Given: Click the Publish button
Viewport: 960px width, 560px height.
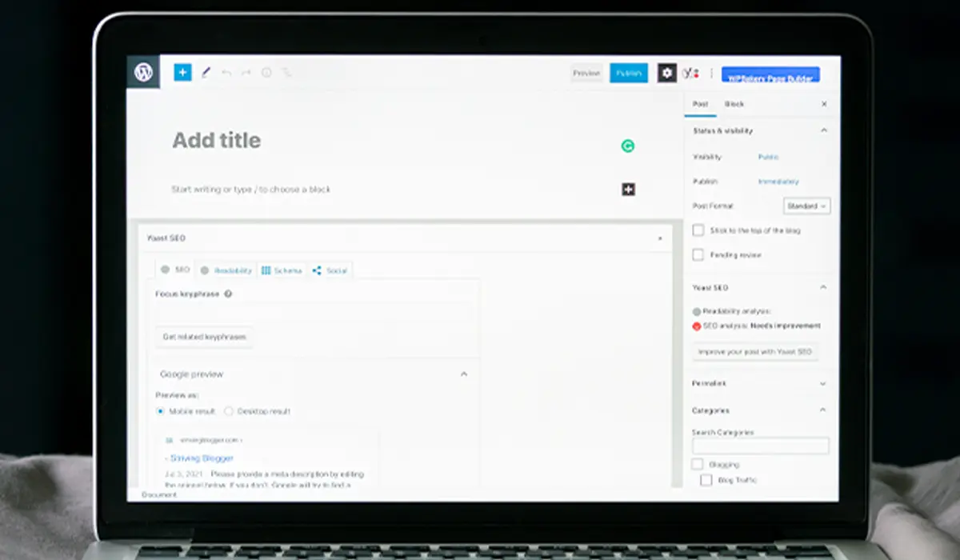Looking at the screenshot, I should pos(629,73).
